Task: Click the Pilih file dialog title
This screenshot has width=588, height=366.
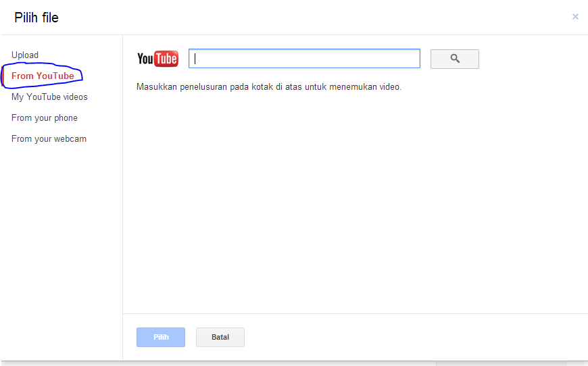Action: pyautogui.click(x=36, y=18)
